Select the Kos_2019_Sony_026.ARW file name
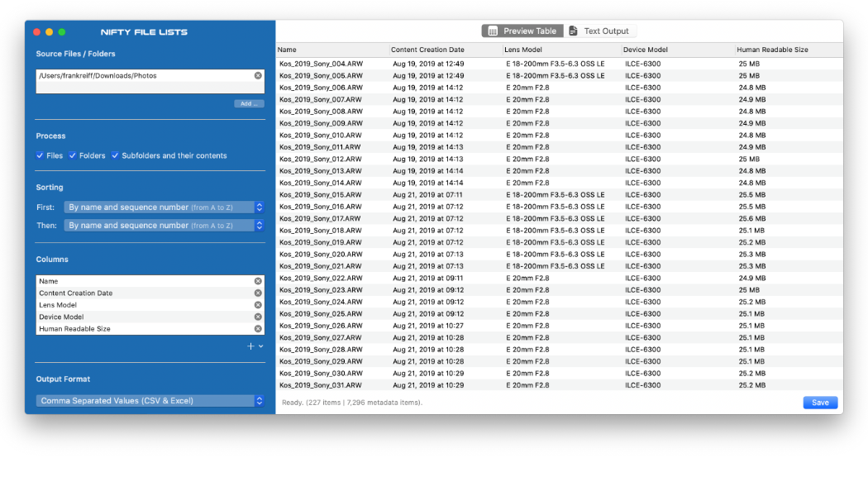 pyautogui.click(x=321, y=326)
